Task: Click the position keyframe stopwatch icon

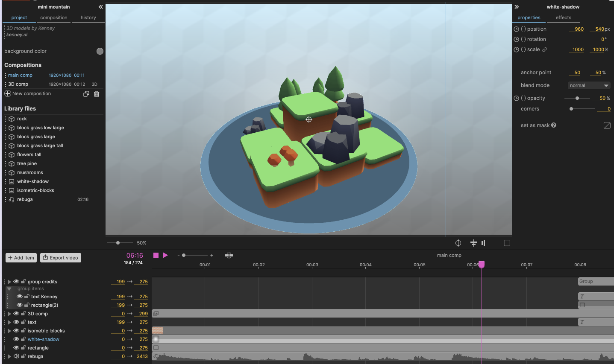Action: tap(516, 29)
